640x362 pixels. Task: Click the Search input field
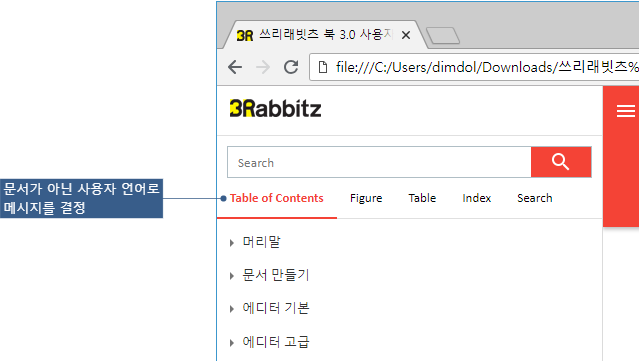click(x=379, y=162)
